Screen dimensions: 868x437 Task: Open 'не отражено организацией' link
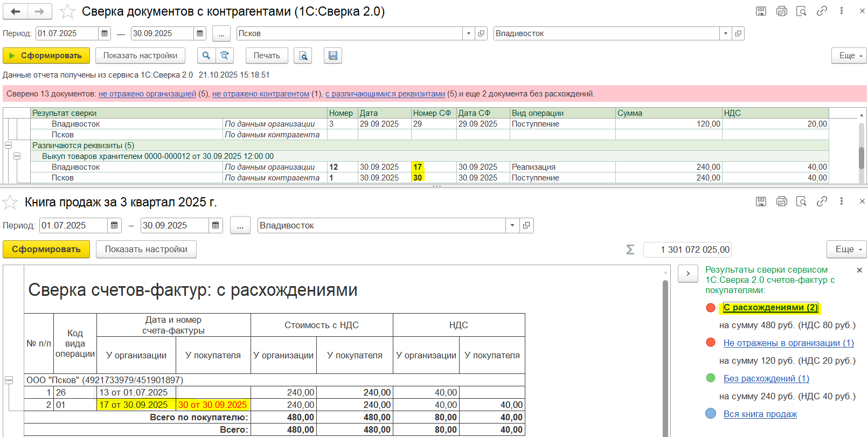[x=147, y=94]
